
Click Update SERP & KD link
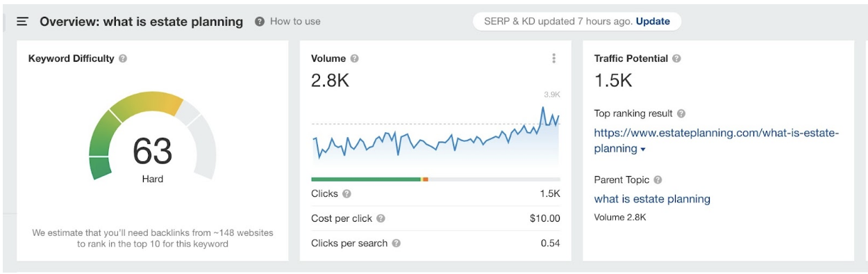(x=653, y=22)
